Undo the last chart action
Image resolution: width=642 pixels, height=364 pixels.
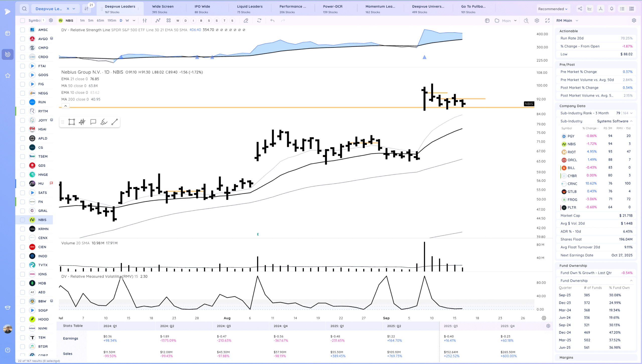[x=272, y=21]
